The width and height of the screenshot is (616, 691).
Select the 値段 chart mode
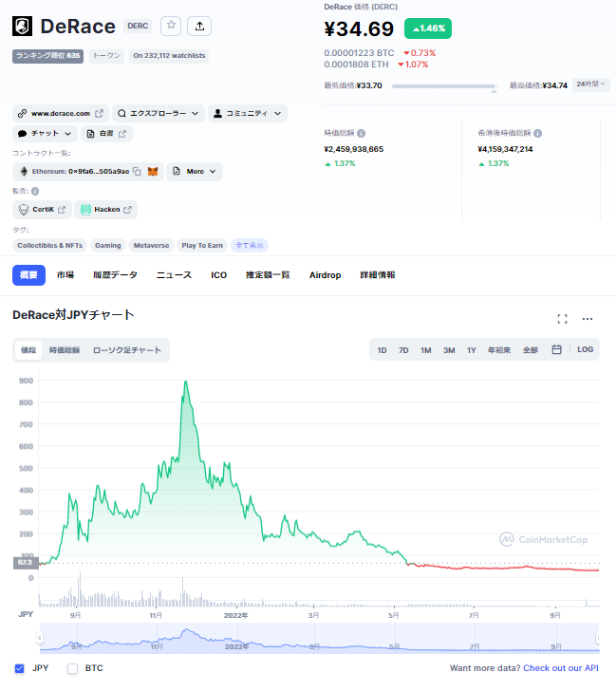tap(28, 350)
